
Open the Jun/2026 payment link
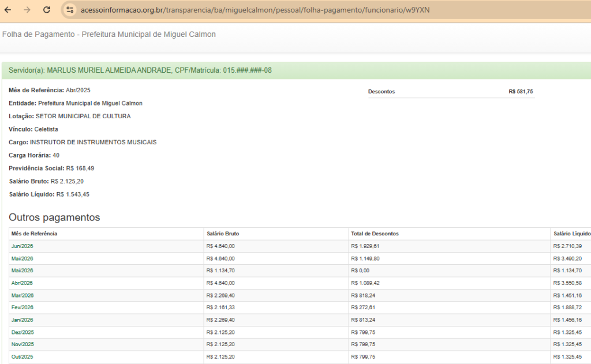pyautogui.click(x=23, y=246)
